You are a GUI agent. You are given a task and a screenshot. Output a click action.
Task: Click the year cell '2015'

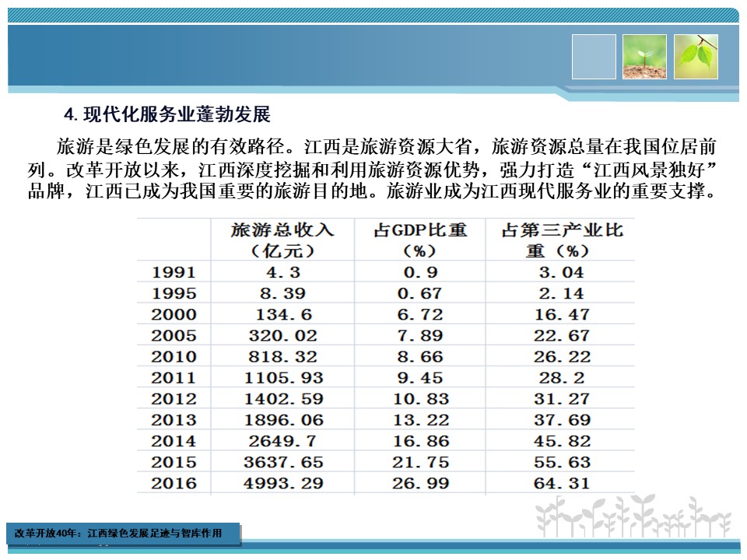coord(174,462)
